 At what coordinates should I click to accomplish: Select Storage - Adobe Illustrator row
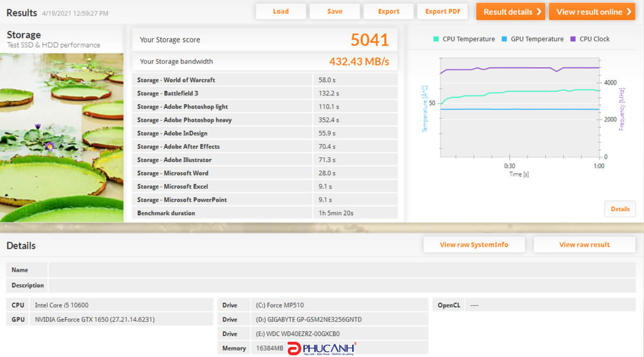coord(265,160)
